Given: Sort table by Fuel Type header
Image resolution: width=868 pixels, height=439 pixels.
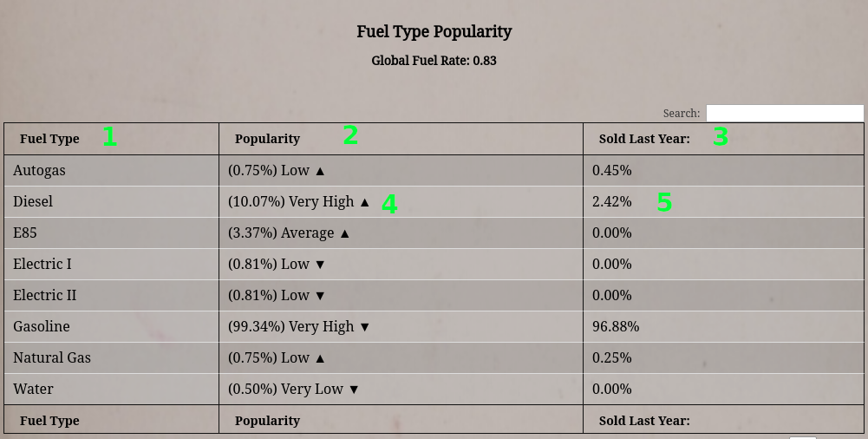Looking at the screenshot, I should (50, 139).
